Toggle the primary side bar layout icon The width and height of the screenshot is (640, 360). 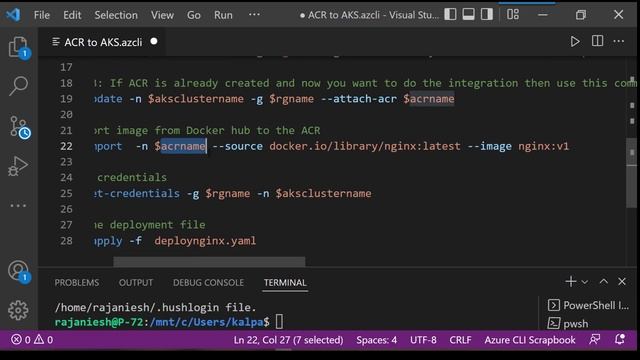450,15
